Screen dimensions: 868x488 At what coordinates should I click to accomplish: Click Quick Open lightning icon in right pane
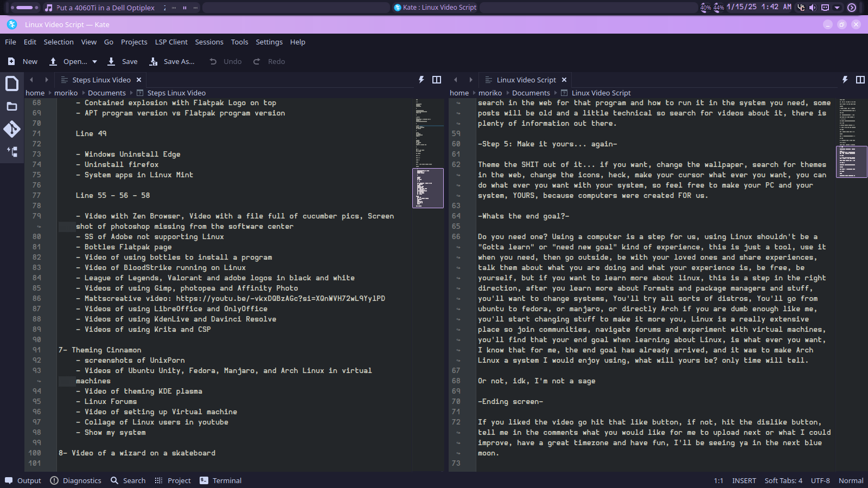pos(845,80)
